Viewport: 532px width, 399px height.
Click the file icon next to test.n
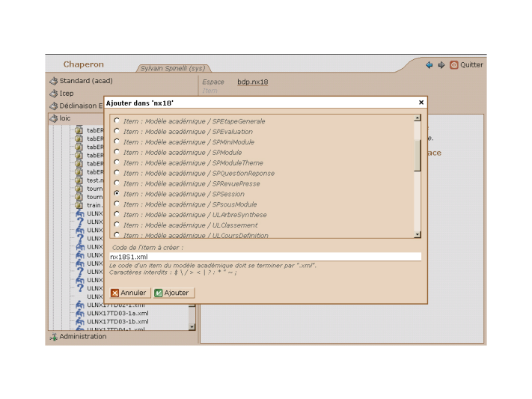pyautogui.click(x=79, y=180)
